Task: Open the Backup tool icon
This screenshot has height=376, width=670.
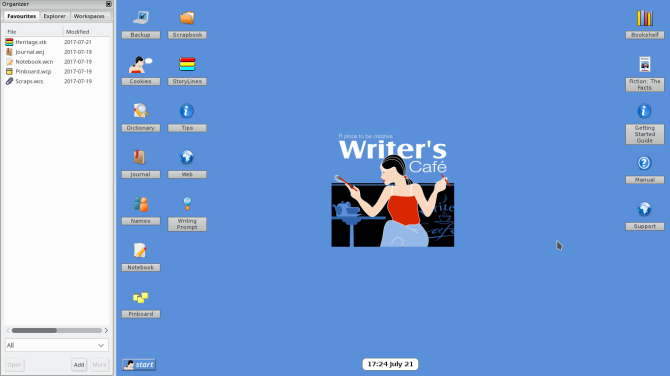Action: pos(141,18)
